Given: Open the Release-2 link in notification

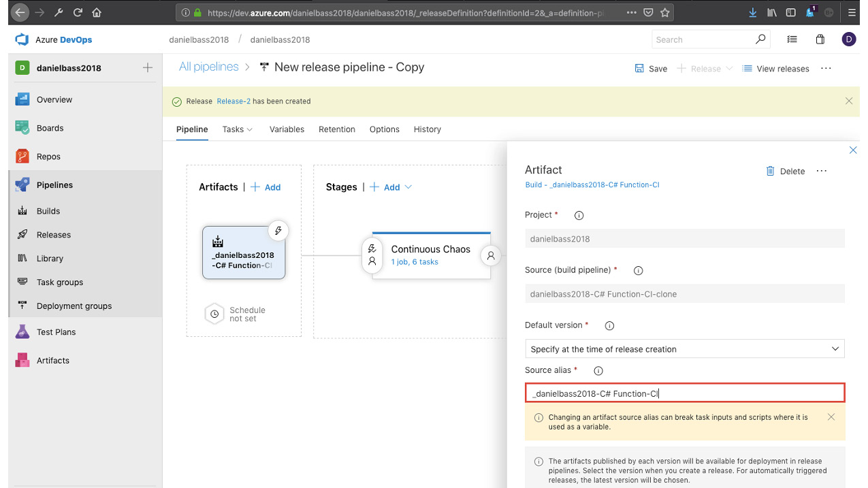Looking at the screenshot, I should pos(234,101).
